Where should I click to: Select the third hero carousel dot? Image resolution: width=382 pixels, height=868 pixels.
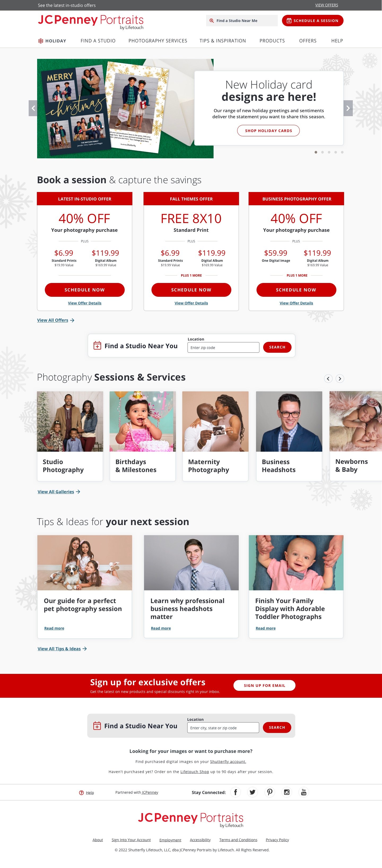point(329,152)
